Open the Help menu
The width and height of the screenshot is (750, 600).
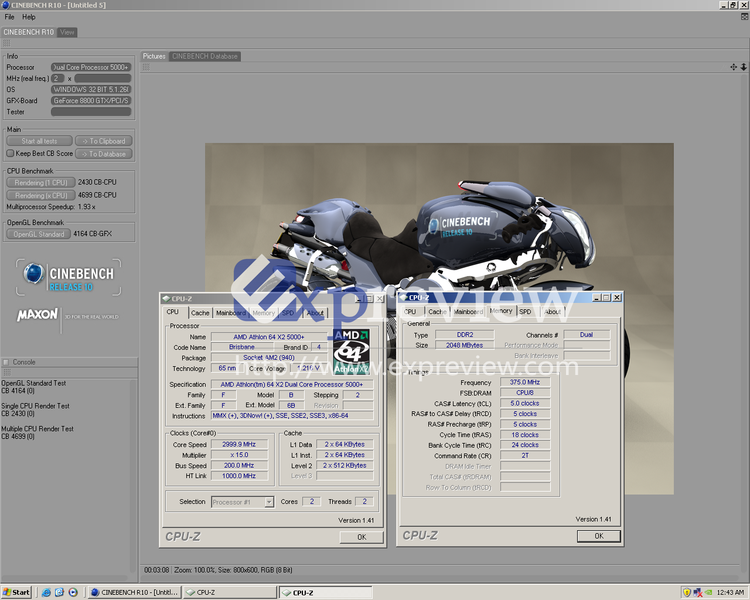tap(29, 17)
